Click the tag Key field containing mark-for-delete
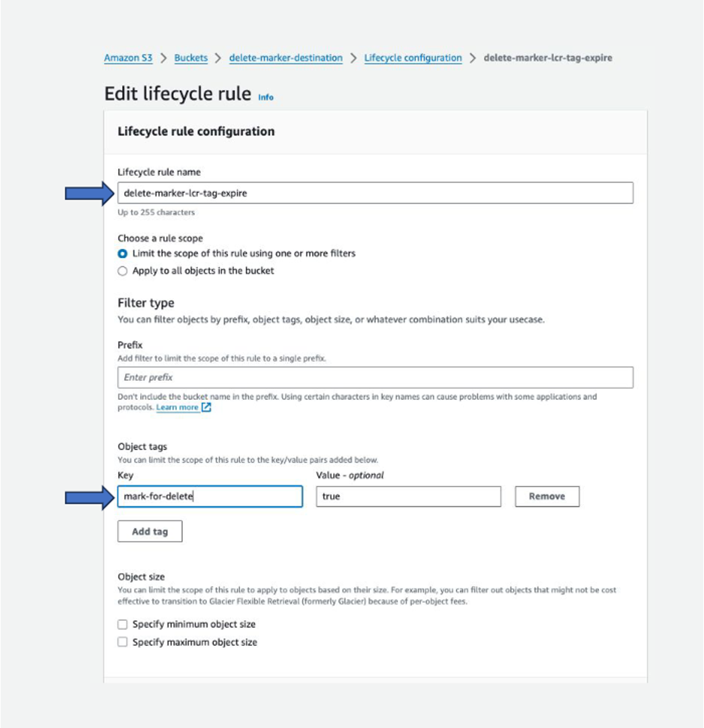704x728 pixels. pyautogui.click(x=209, y=497)
